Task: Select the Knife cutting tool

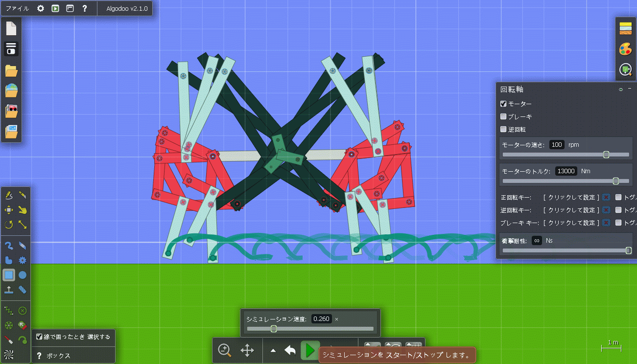Action: 23,196
